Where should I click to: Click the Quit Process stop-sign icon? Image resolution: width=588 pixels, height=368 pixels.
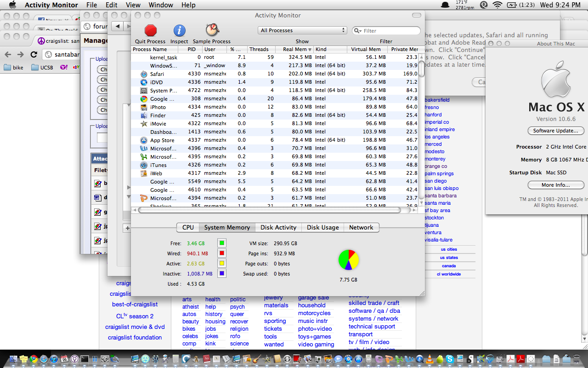(x=150, y=30)
